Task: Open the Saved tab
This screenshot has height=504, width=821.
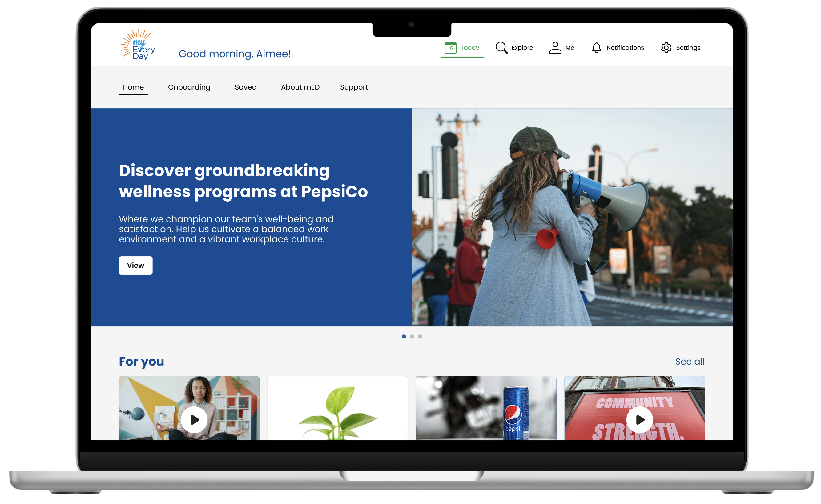Action: tap(245, 87)
